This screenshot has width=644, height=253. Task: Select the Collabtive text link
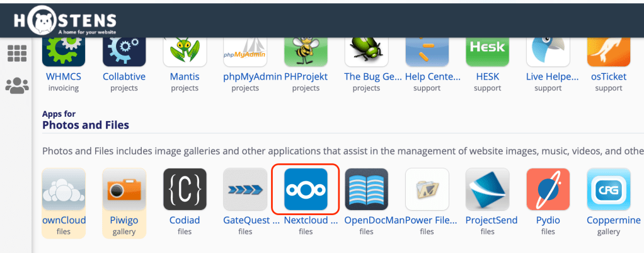click(124, 76)
